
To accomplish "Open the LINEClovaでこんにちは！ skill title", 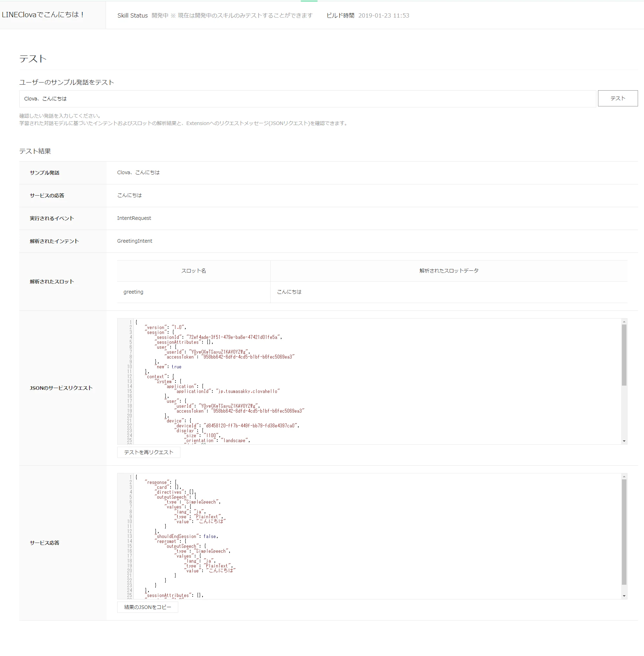I will 43,15.
